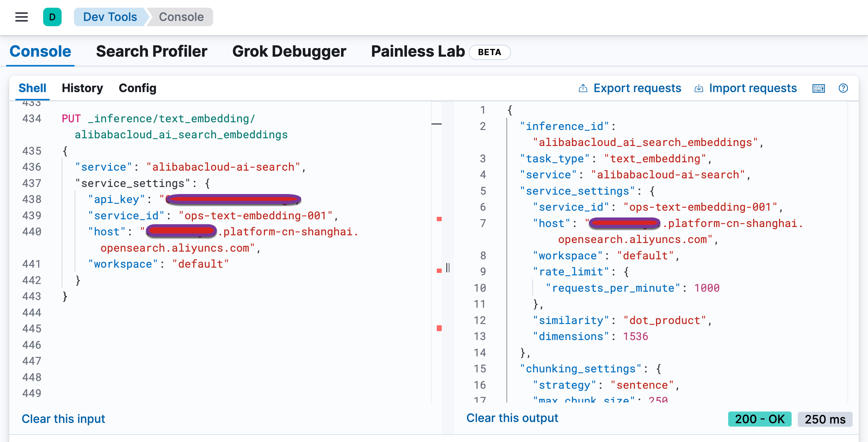
Task: Open keyboard shortcuts icon
Action: click(818, 88)
